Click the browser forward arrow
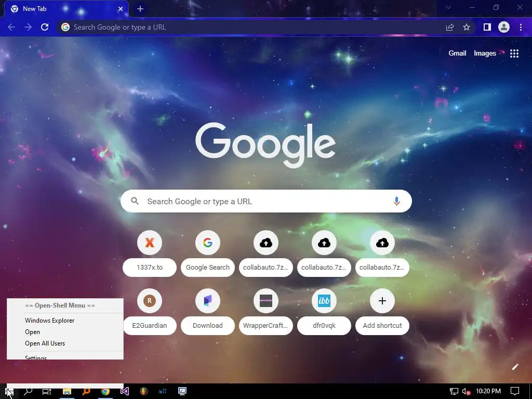The height and width of the screenshot is (399, 532). click(28, 27)
